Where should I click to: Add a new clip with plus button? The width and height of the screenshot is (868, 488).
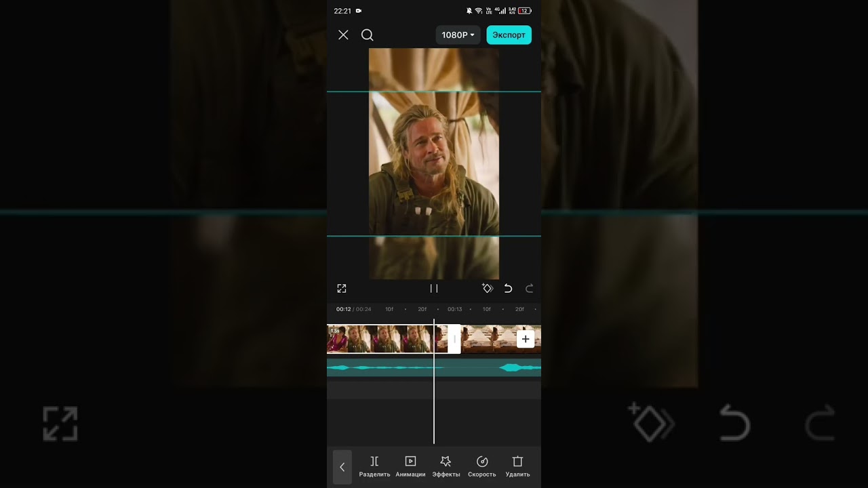(526, 339)
